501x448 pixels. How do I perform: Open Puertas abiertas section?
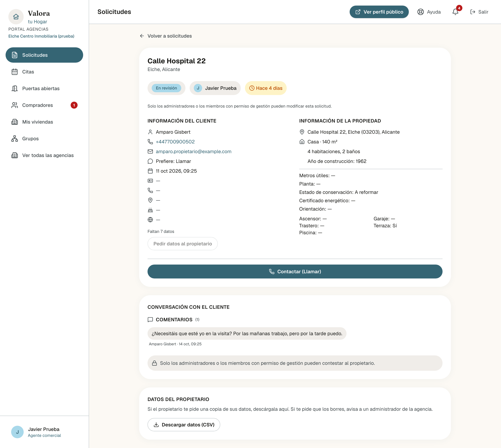coord(44,89)
